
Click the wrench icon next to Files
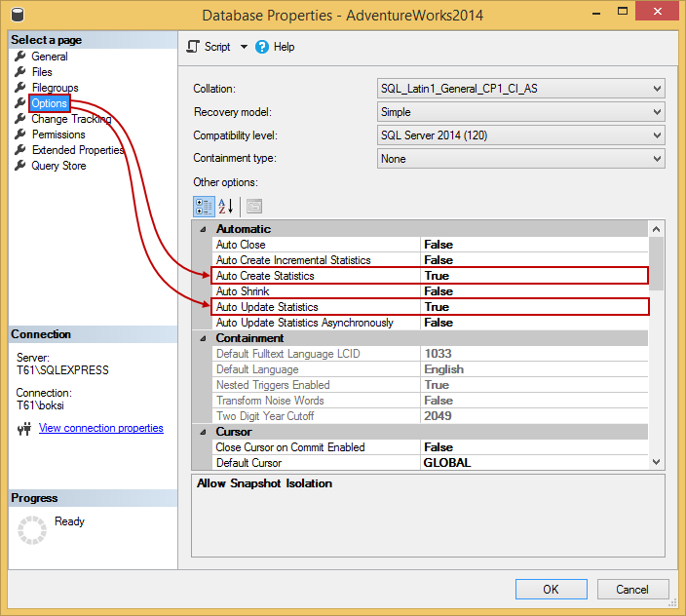[x=20, y=72]
